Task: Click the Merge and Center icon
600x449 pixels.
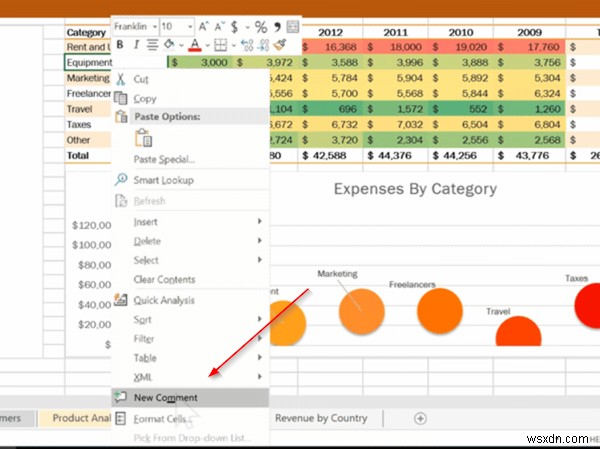Action: [293, 26]
